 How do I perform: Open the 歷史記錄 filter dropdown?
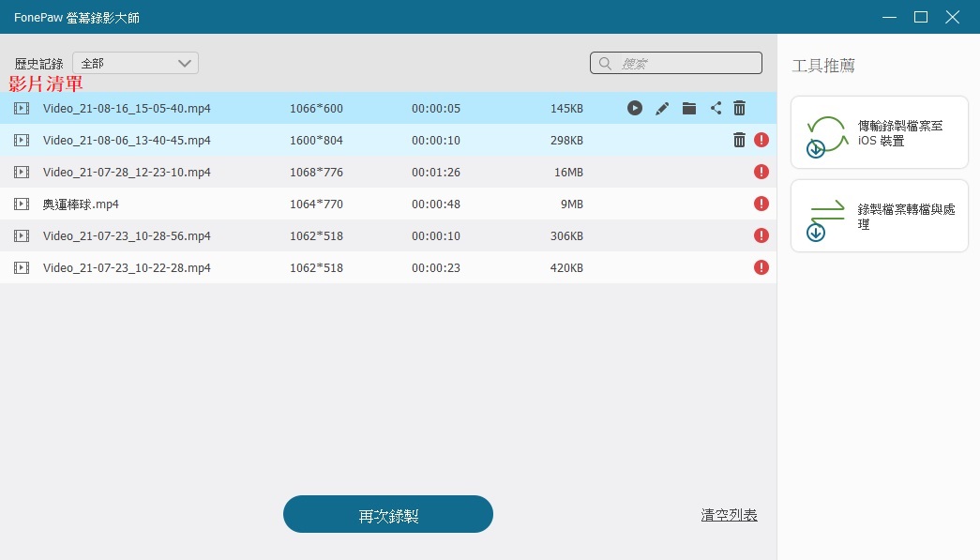coord(136,64)
